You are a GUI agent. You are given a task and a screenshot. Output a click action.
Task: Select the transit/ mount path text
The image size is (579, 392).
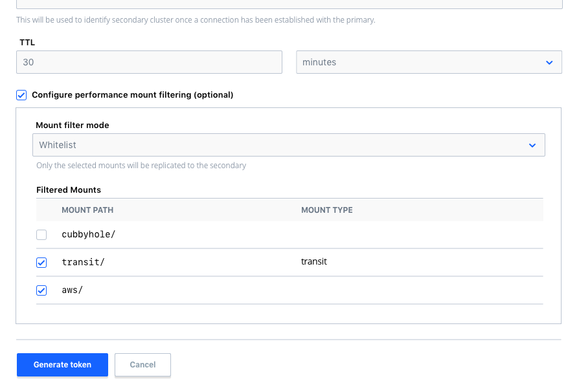point(83,263)
